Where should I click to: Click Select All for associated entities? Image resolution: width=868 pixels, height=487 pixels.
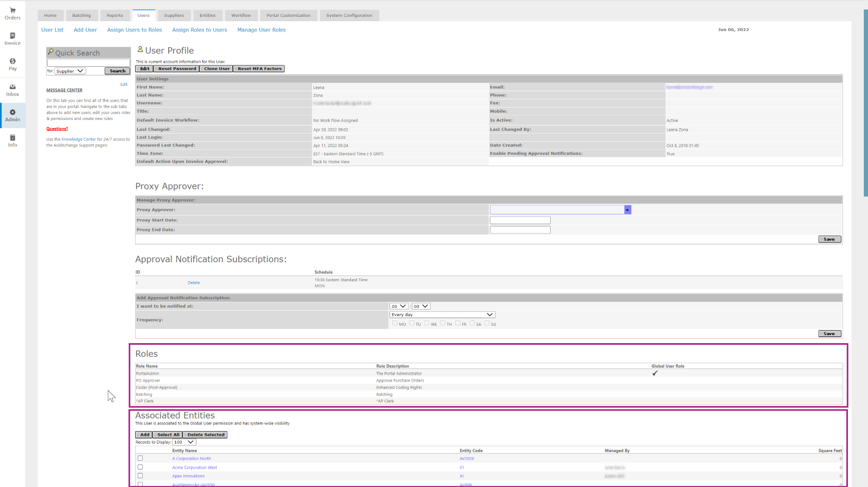(168, 435)
